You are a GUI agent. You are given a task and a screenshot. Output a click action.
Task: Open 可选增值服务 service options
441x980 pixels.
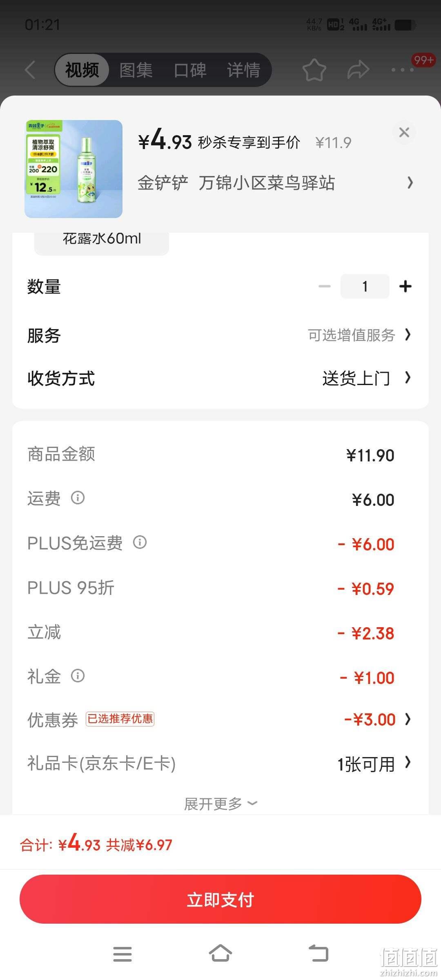coord(359,335)
